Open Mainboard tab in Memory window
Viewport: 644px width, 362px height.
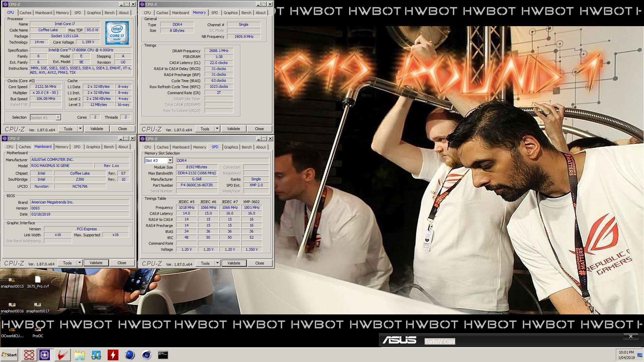(x=180, y=13)
